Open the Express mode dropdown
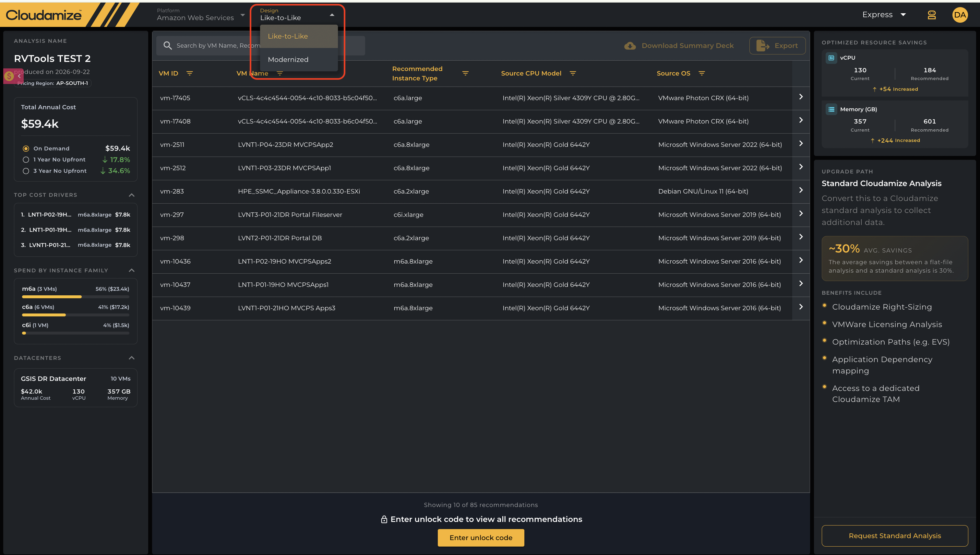The height and width of the screenshot is (555, 980). click(x=884, y=15)
